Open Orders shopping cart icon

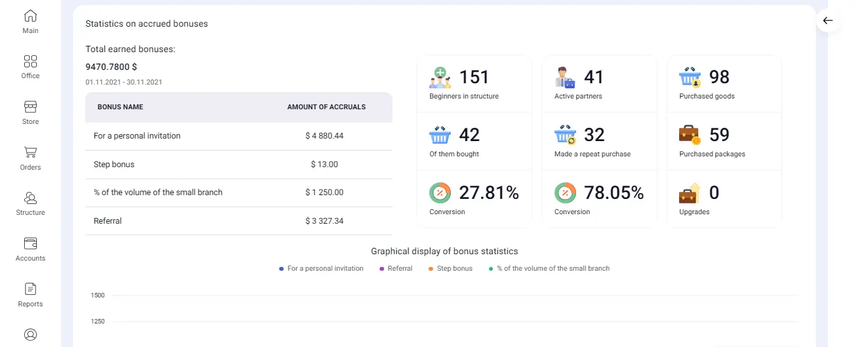coord(31,153)
